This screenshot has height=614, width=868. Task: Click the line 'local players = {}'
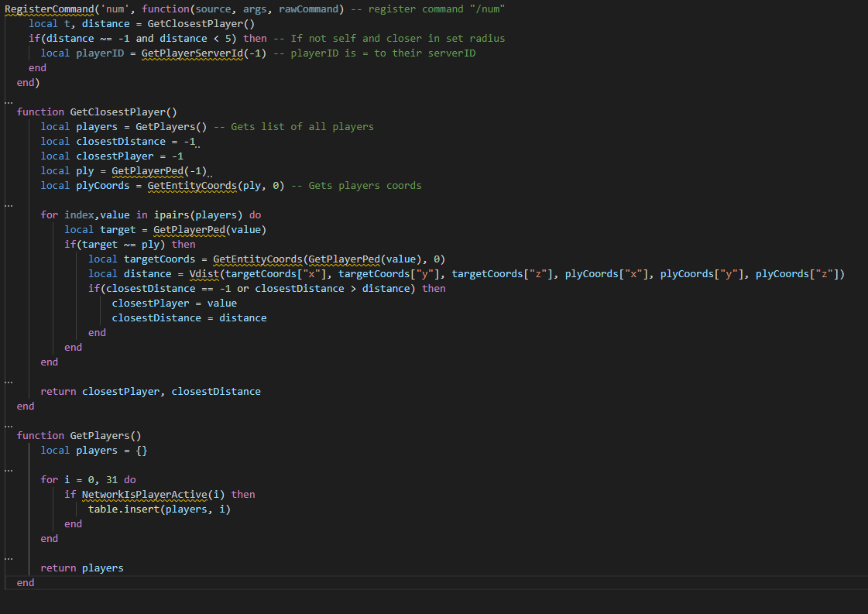[x=94, y=450]
